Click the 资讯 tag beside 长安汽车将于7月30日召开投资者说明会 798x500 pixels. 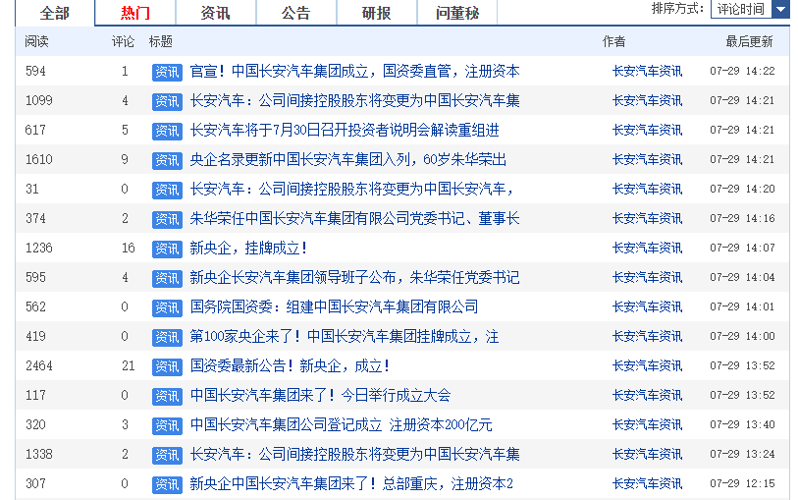(167, 131)
